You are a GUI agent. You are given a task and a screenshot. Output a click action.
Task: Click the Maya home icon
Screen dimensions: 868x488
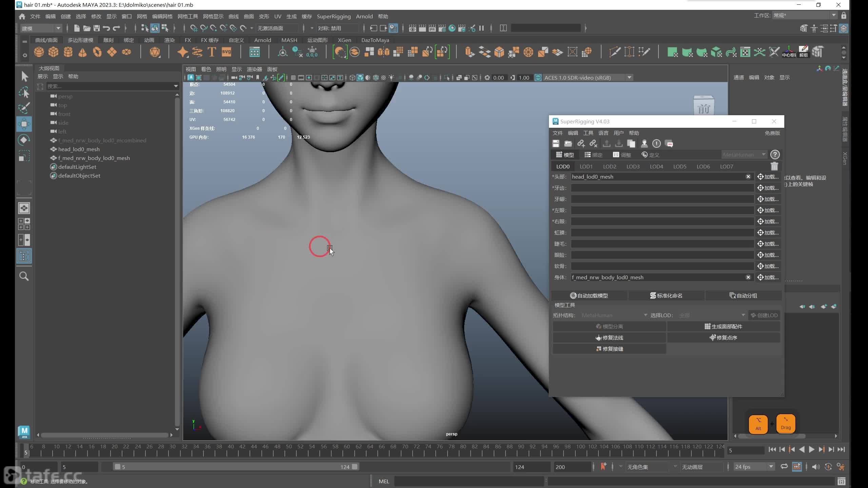pyautogui.click(x=22, y=16)
